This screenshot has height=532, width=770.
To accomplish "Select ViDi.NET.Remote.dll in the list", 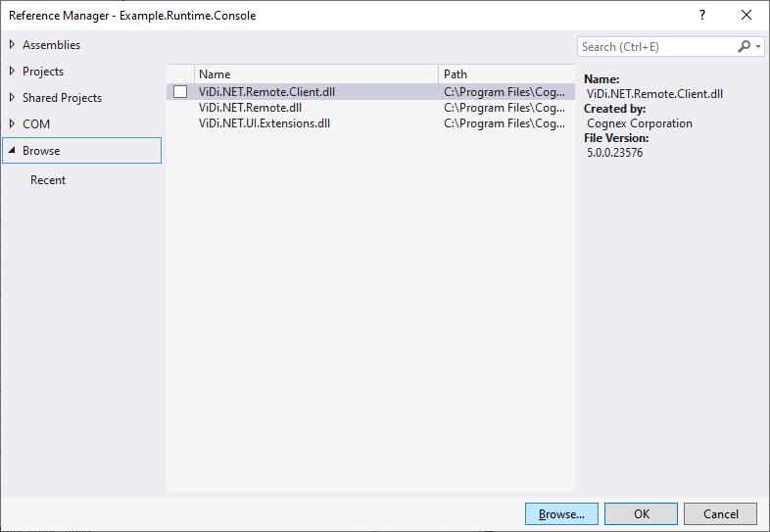I will 250,108.
